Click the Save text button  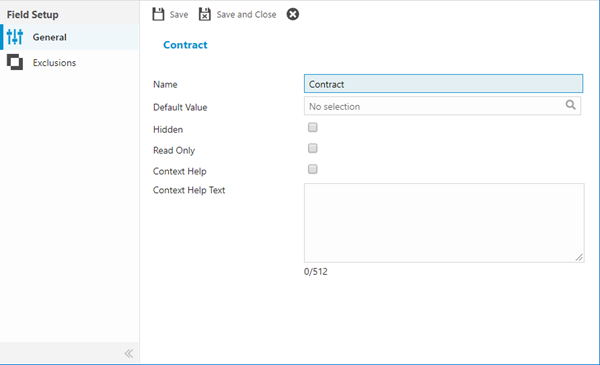(179, 15)
